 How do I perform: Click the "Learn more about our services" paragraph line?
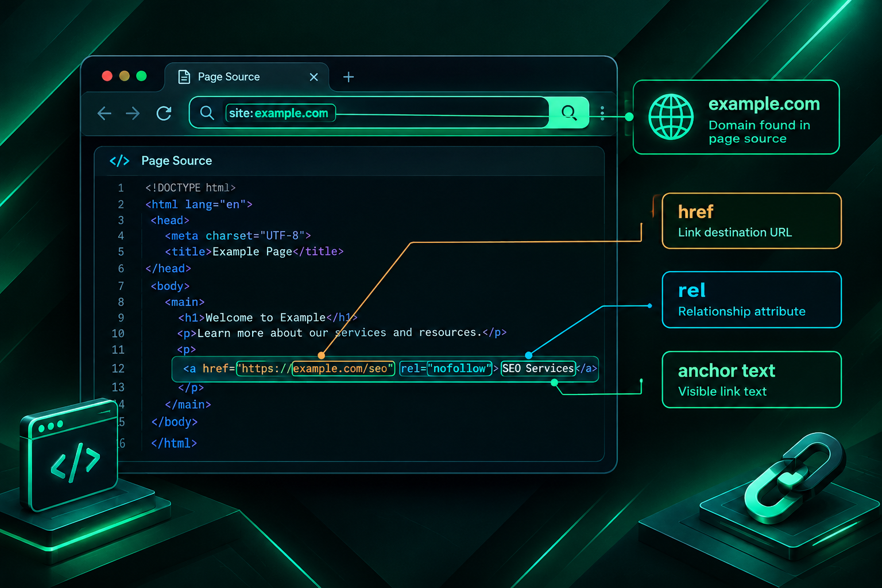[342, 333]
